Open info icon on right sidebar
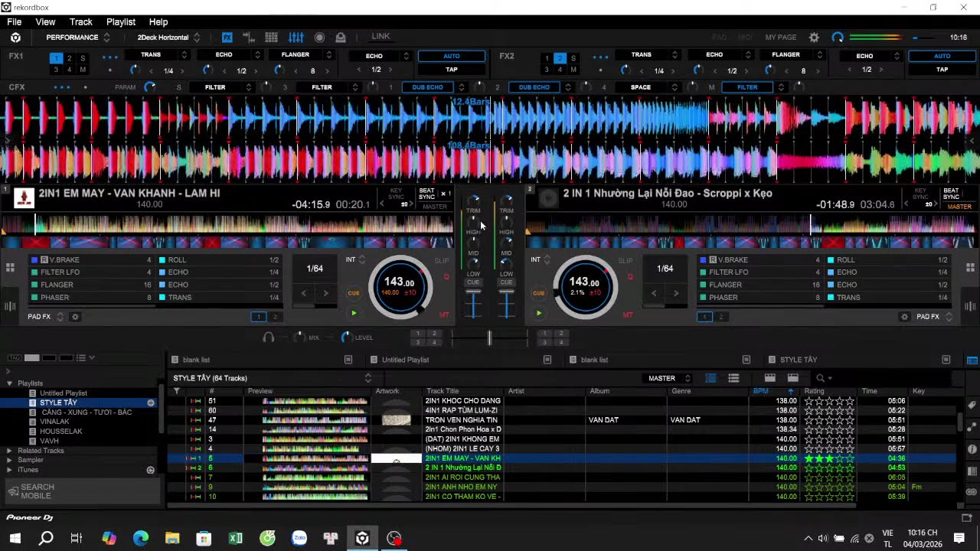Screen dimensions: 980x551 972,449
